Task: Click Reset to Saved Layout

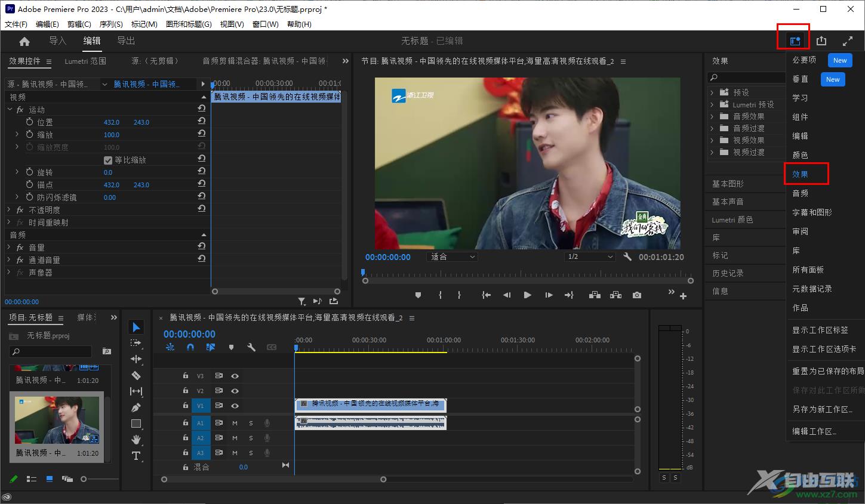Action: [x=828, y=371]
